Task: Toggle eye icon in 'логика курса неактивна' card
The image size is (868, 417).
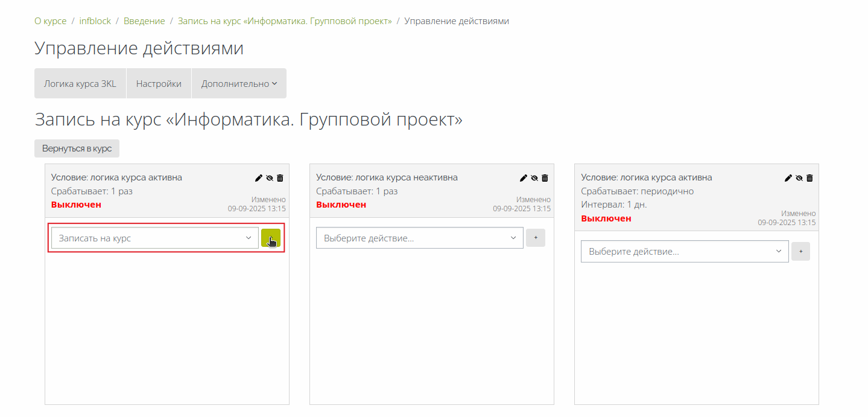Action: tap(534, 178)
